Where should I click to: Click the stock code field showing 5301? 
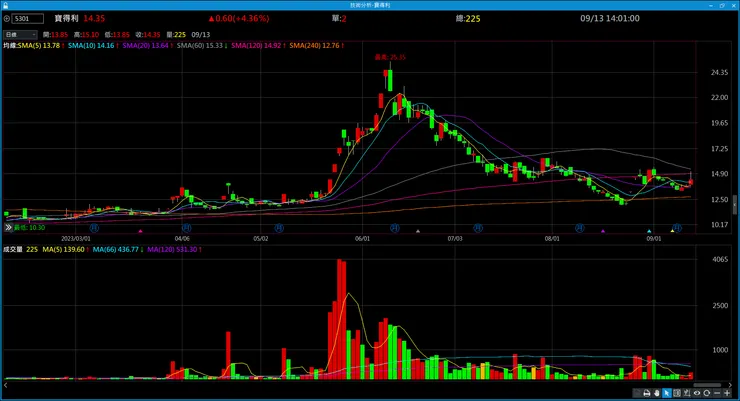[x=28, y=19]
